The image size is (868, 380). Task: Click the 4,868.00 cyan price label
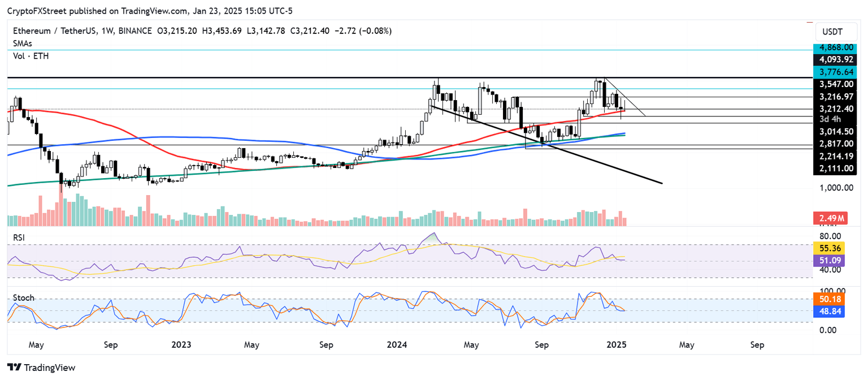click(x=835, y=47)
